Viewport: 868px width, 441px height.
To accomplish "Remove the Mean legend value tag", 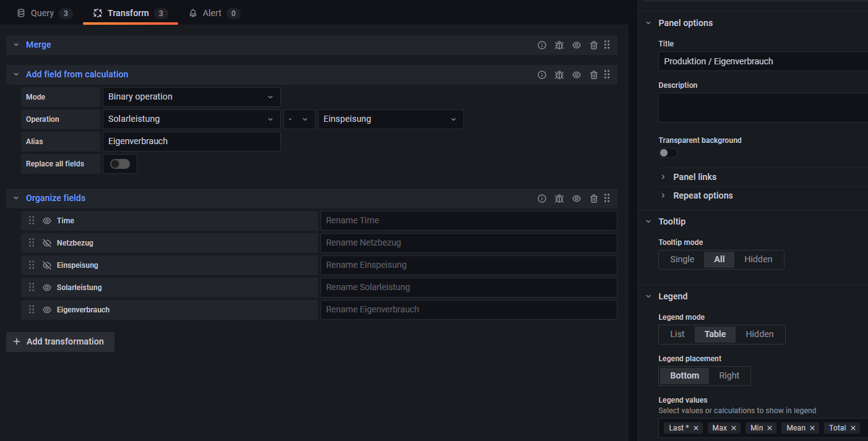I will [812, 428].
